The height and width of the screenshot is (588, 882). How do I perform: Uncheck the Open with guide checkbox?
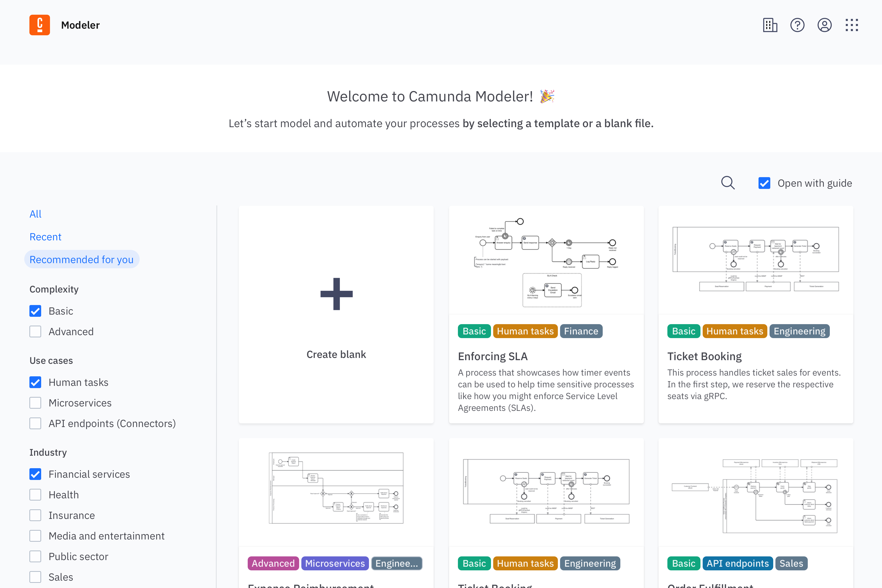tap(764, 183)
